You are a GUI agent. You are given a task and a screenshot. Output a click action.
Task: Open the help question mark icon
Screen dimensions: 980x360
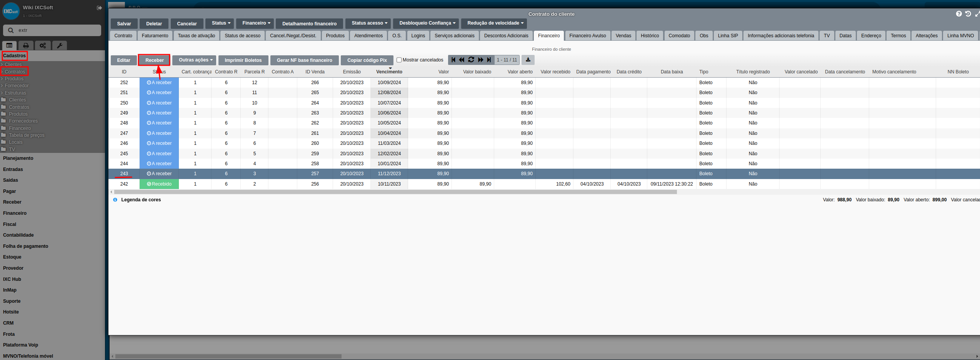click(x=959, y=14)
